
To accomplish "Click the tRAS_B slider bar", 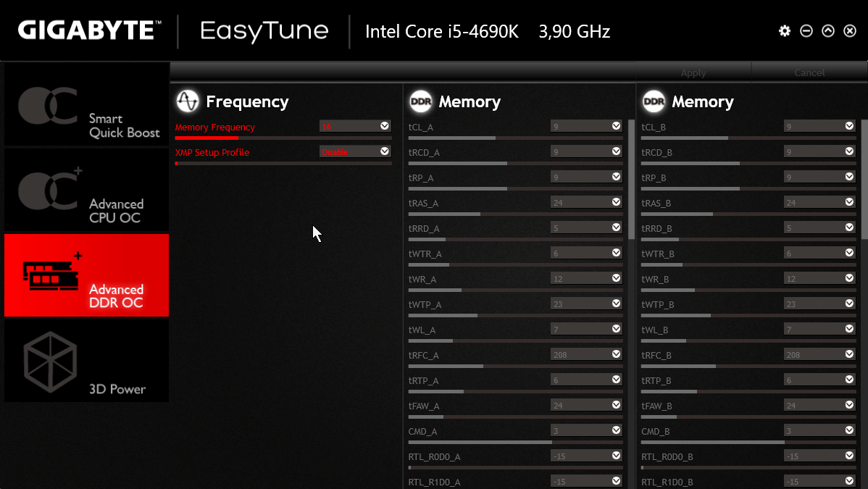I will click(748, 214).
